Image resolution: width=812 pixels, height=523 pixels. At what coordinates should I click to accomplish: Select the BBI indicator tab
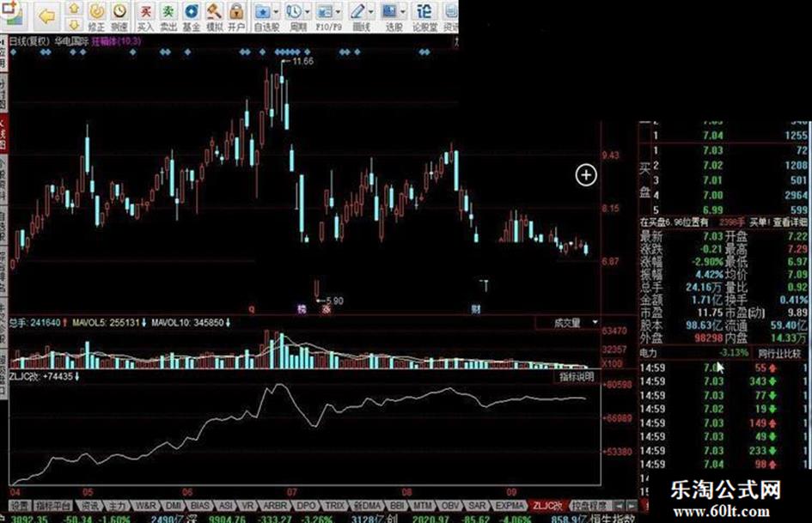[x=397, y=505]
